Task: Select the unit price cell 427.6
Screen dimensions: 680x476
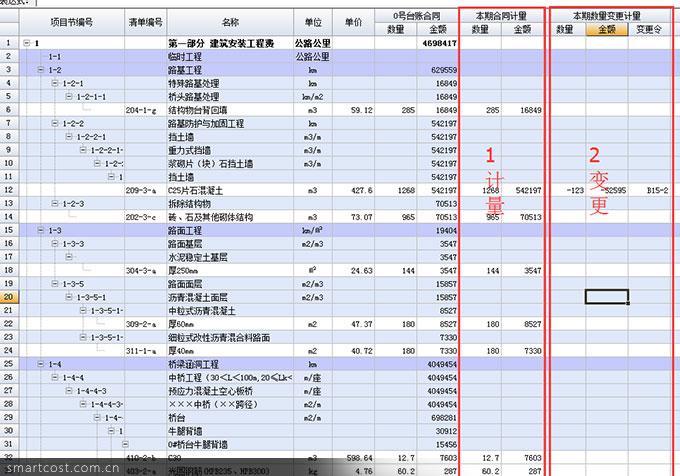Action: click(353, 190)
